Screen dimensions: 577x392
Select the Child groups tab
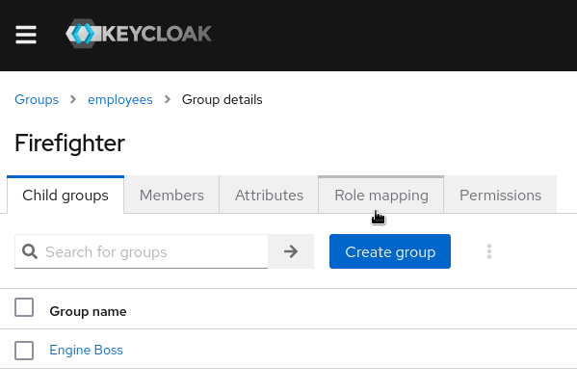(x=66, y=196)
